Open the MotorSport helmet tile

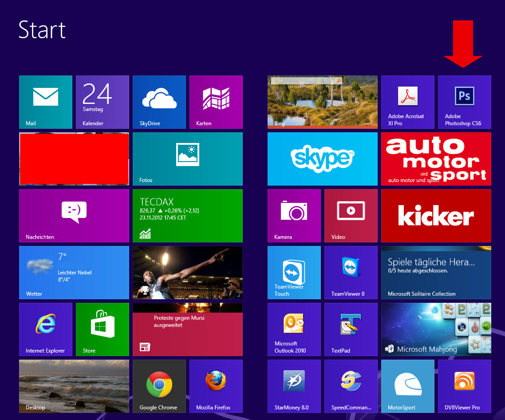tap(408, 386)
